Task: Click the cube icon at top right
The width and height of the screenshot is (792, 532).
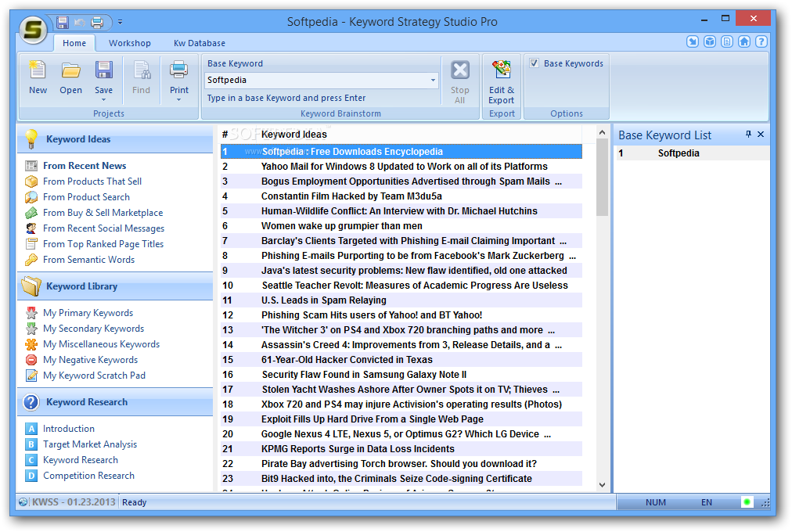Action: [x=710, y=41]
